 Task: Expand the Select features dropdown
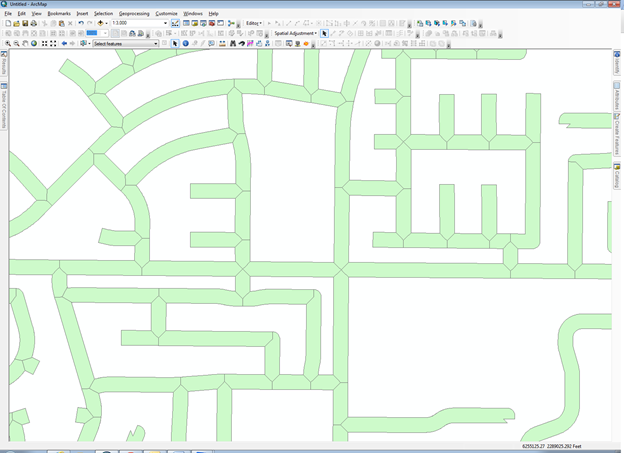(x=156, y=44)
